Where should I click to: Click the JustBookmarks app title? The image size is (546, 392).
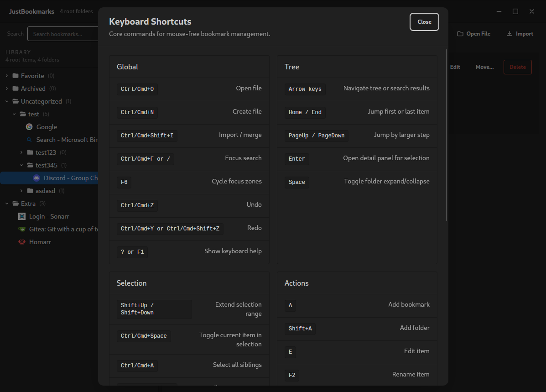(x=31, y=11)
